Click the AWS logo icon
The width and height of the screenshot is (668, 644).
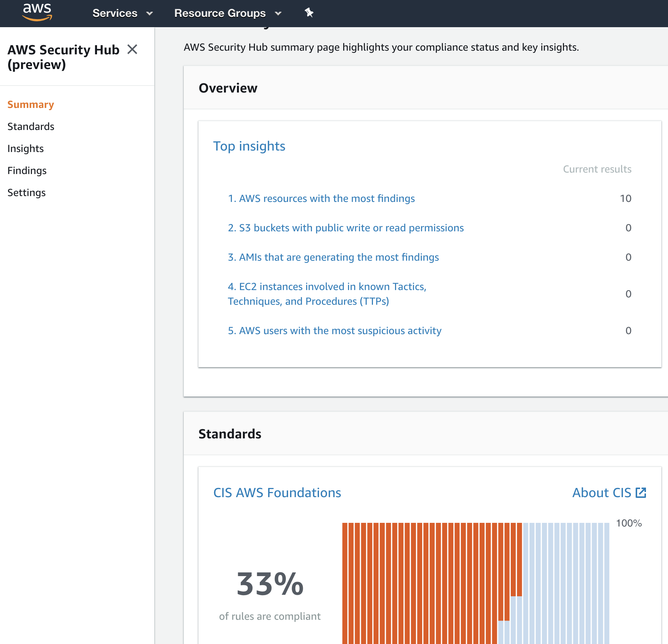37,12
